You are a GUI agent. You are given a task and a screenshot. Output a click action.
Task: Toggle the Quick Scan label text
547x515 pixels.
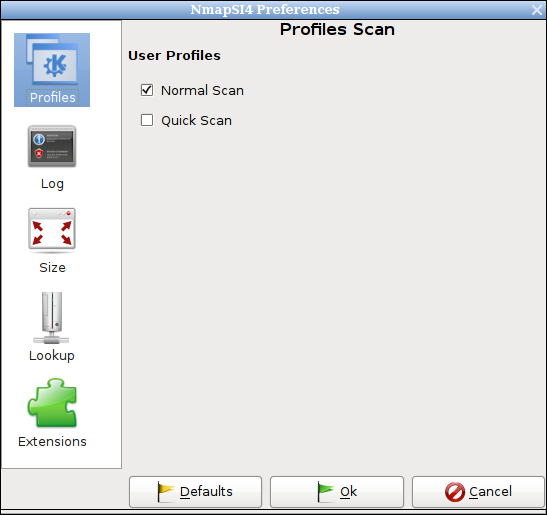(x=196, y=120)
